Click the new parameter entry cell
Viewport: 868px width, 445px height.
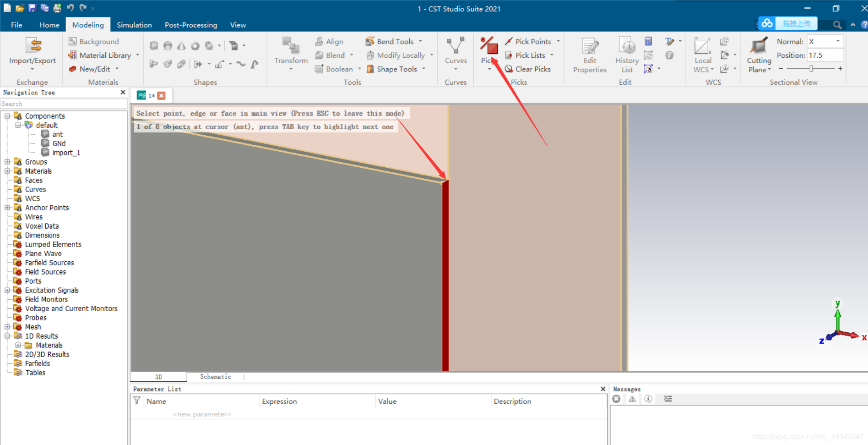[x=202, y=414]
